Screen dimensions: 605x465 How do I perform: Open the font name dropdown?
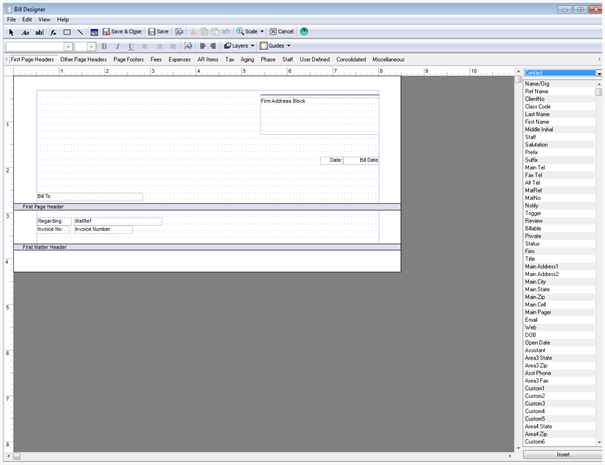68,47
